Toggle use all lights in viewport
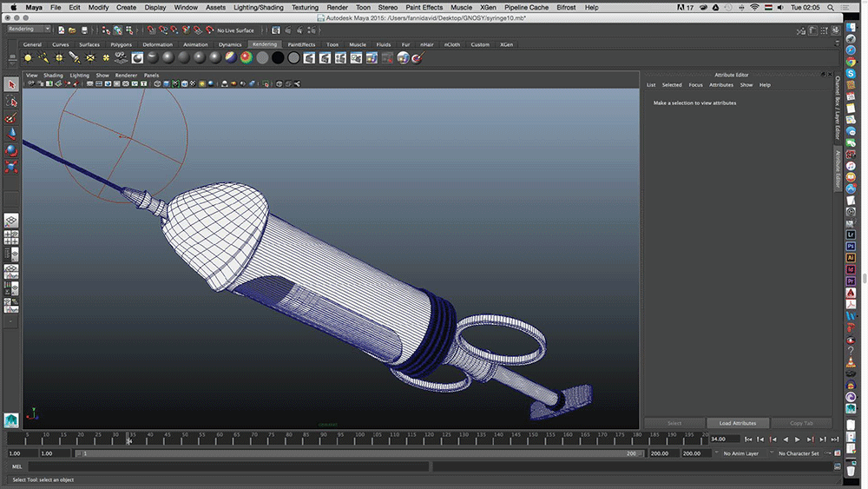This screenshot has width=868, height=489. click(202, 83)
